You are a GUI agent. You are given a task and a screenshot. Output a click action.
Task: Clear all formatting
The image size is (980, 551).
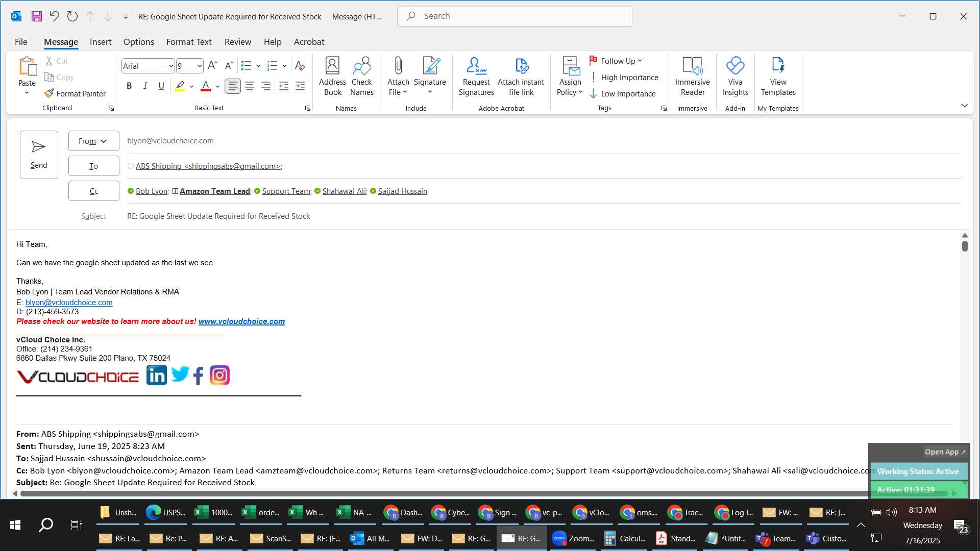(300, 65)
